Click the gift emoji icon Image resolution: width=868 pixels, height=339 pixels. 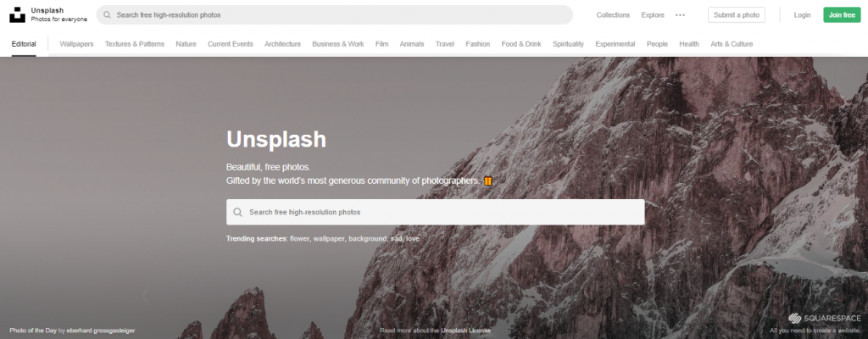487,181
